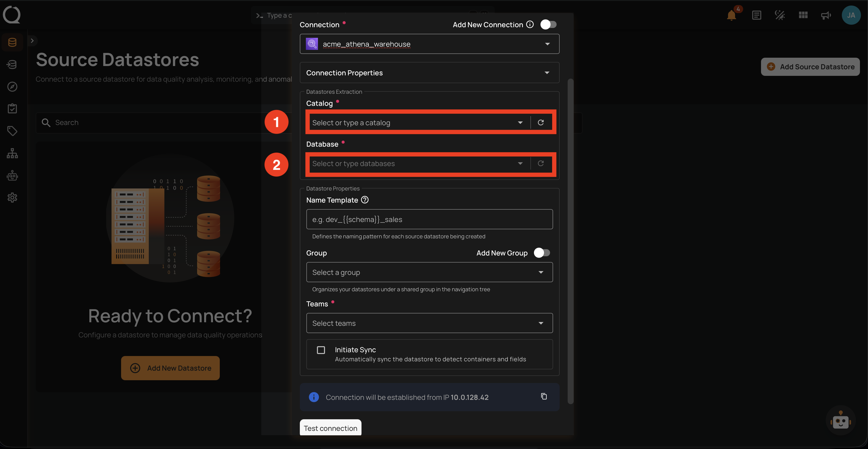Open the Tags sidebar icon
The image size is (868, 449).
pos(12,131)
